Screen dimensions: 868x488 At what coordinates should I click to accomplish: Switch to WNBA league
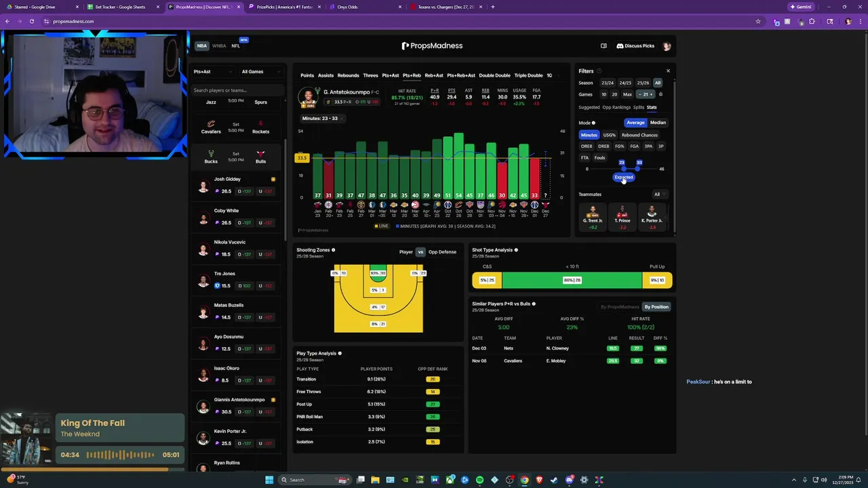(x=219, y=46)
